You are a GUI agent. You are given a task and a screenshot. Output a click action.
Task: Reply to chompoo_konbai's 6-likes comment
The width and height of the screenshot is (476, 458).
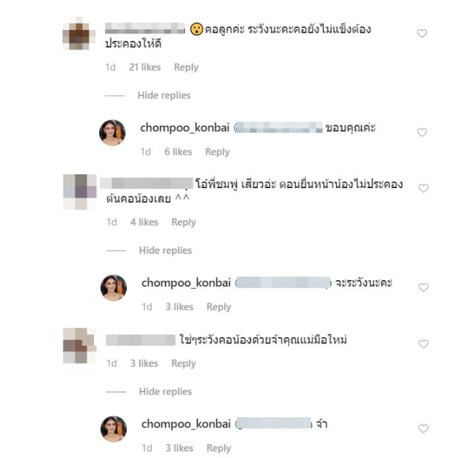tap(217, 152)
